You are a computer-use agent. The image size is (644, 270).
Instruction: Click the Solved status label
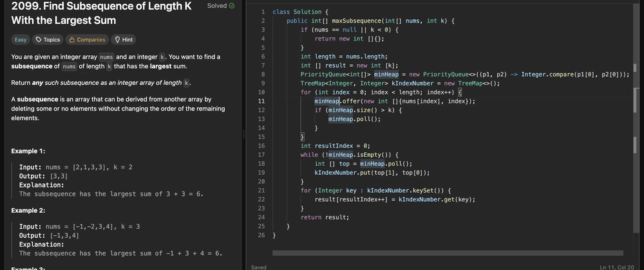point(217,6)
